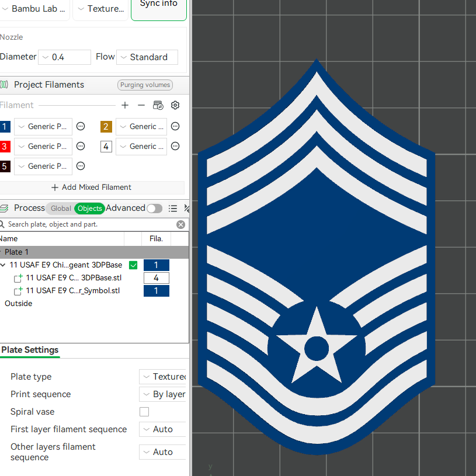The width and height of the screenshot is (476, 476).
Task: Open the Flow Standard dropdown
Action: click(147, 57)
